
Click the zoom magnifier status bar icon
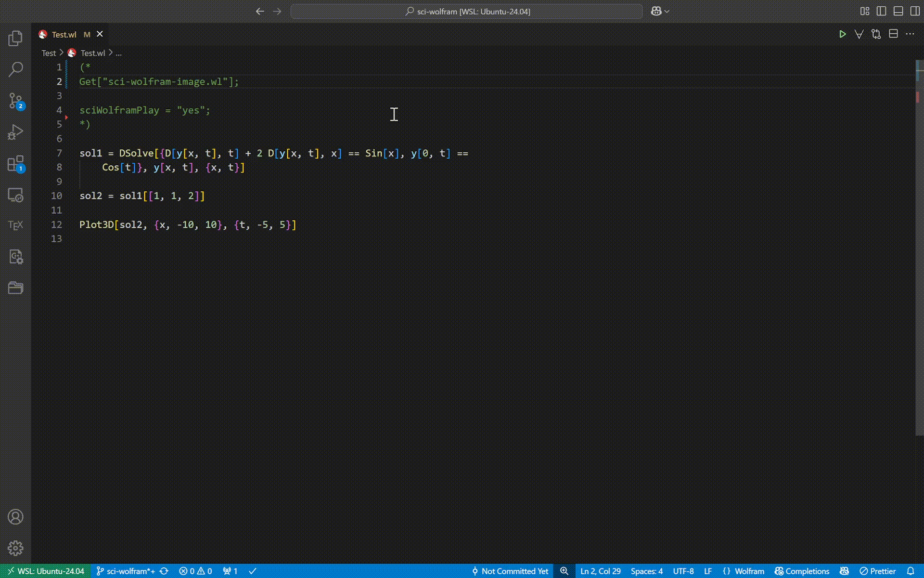tap(564, 571)
